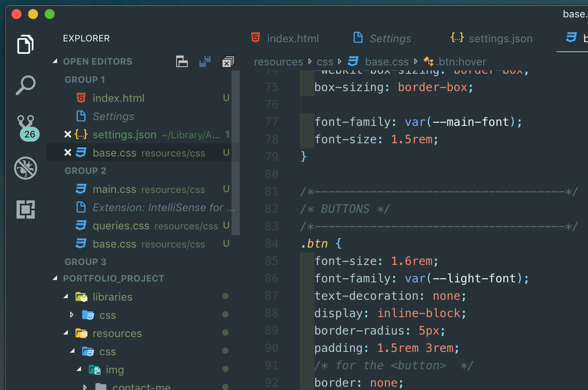Switch to the index.html tab
Image resolution: width=588 pixels, height=390 pixels.
pos(293,38)
